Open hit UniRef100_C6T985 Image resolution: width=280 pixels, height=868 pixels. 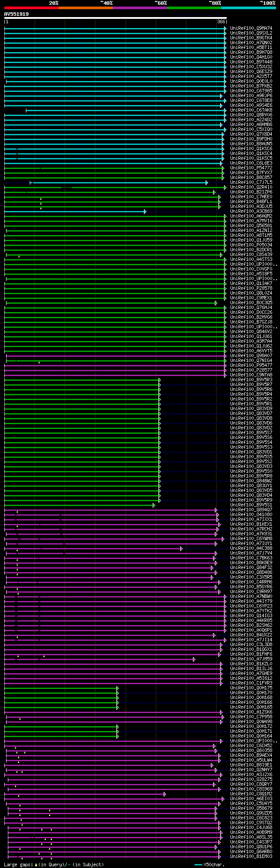(x=251, y=91)
